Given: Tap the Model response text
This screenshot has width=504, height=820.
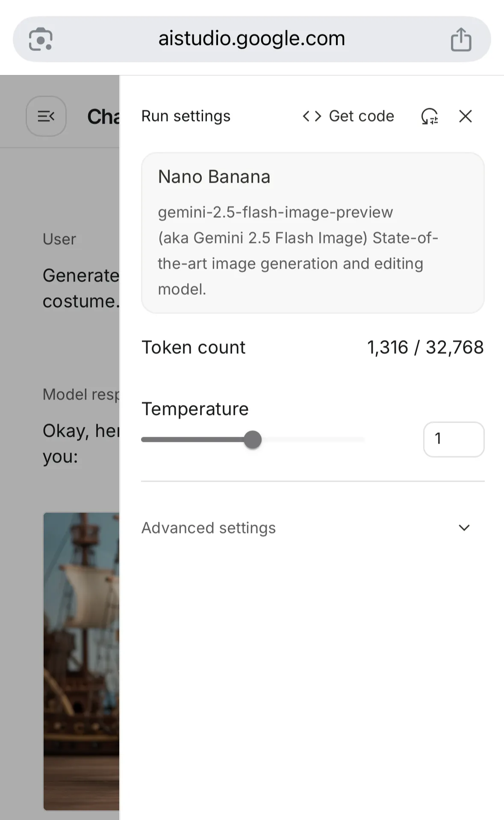Looking at the screenshot, I should [80, 444].
